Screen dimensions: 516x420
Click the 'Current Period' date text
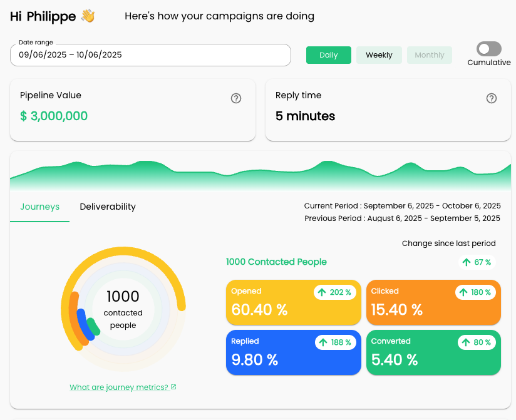coord(402,206)
